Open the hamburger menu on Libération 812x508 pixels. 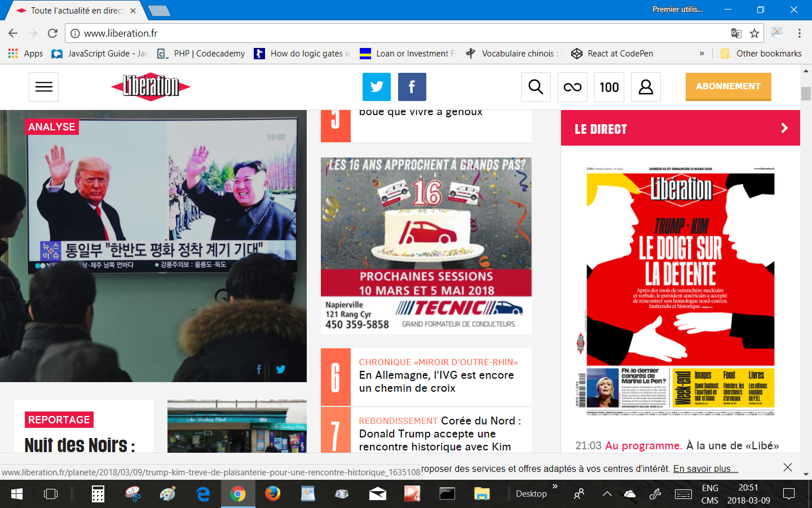[x=44, y=87]
